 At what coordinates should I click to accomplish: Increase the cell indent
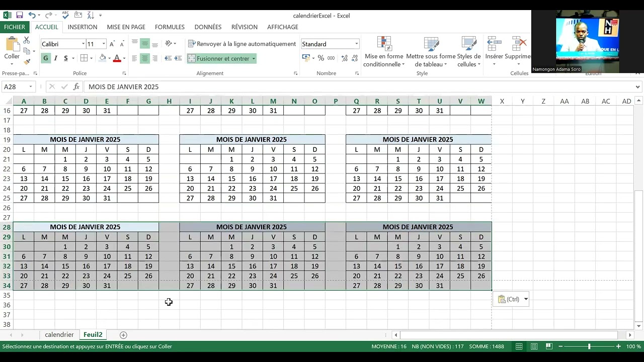(x=178, y=58)
